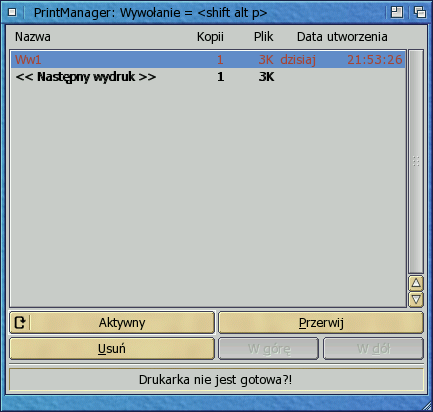433x412 pixels.
Task: Click the window resize corner gadget
Action: point(427,406)
